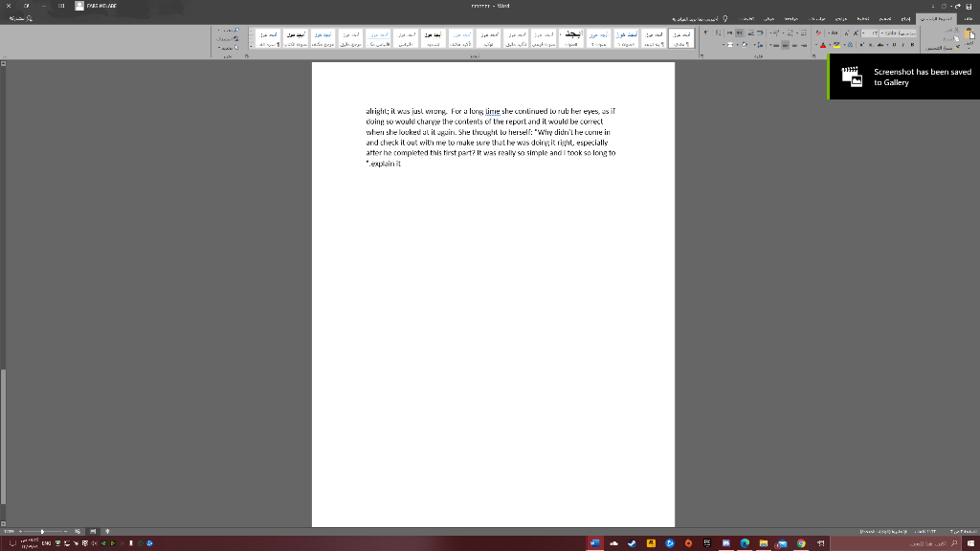Open Ribbon Display Options in title bar
This screenshot has height=551, width=980.
61,6
